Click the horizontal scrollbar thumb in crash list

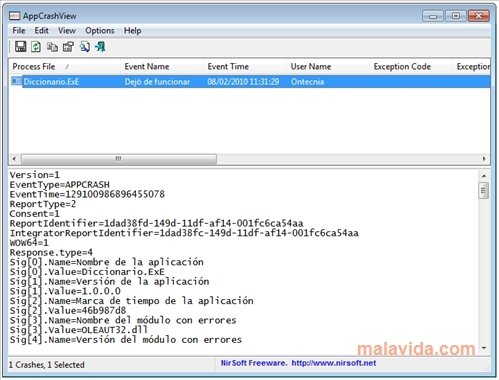coord(119,159)
